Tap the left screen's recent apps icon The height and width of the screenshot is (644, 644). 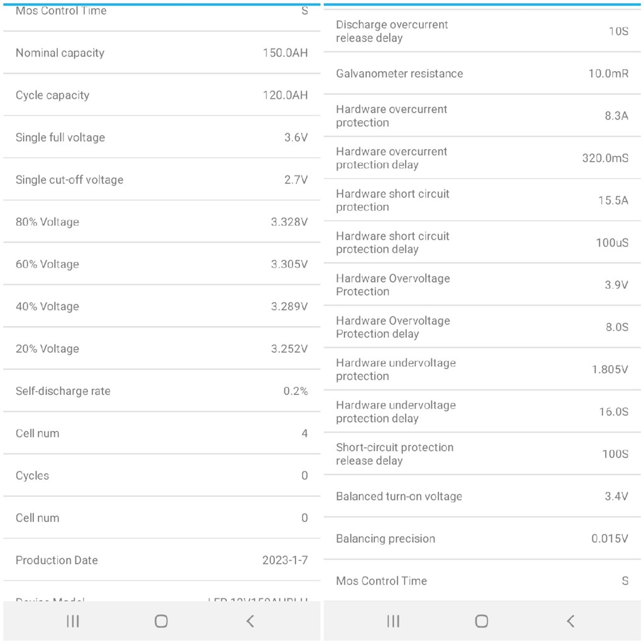click(73, 621)
